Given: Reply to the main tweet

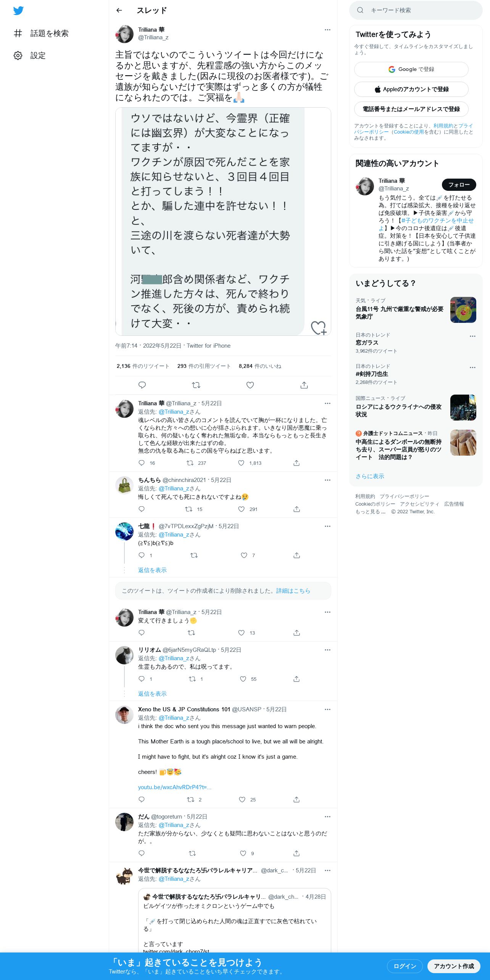Looking at the screenshot, I should pyautogui.click(x=142, y=385).
